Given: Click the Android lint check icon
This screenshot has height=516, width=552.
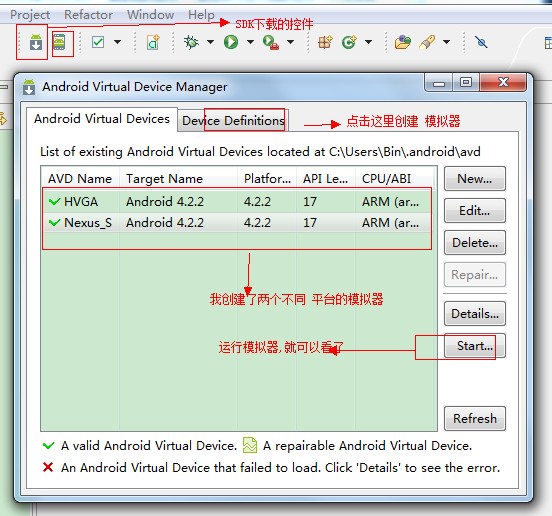Looking at the screenshot, I should tap(98, 42).
